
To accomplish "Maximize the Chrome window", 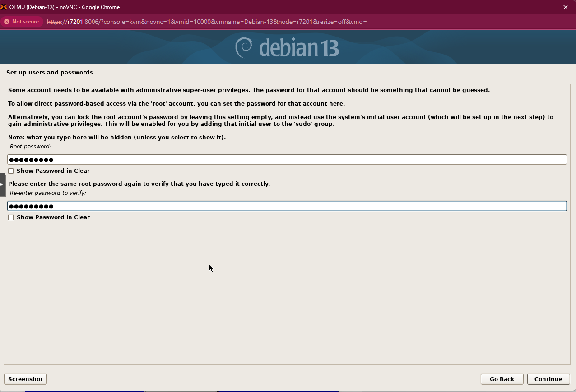I will [545, 7].
